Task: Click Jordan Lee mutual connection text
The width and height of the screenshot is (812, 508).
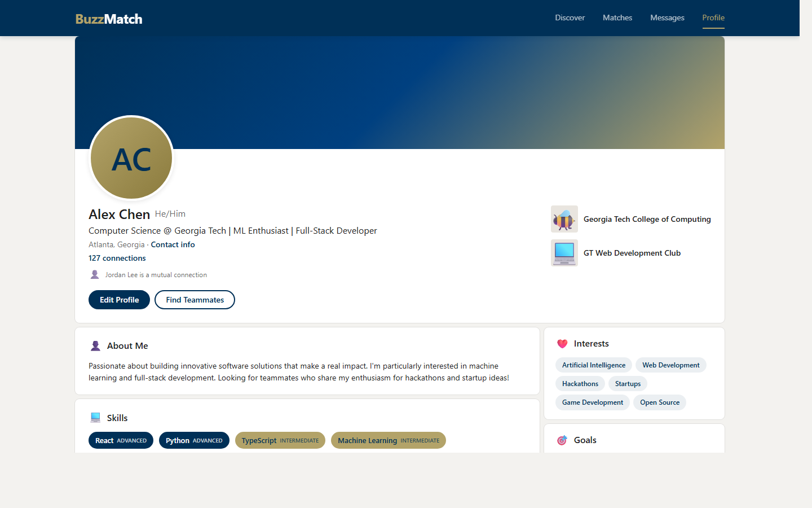Action: point(156,275)
